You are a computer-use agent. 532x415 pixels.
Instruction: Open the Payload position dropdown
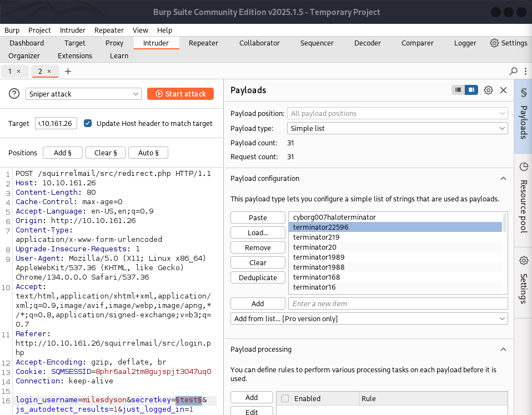click(397, 113)
